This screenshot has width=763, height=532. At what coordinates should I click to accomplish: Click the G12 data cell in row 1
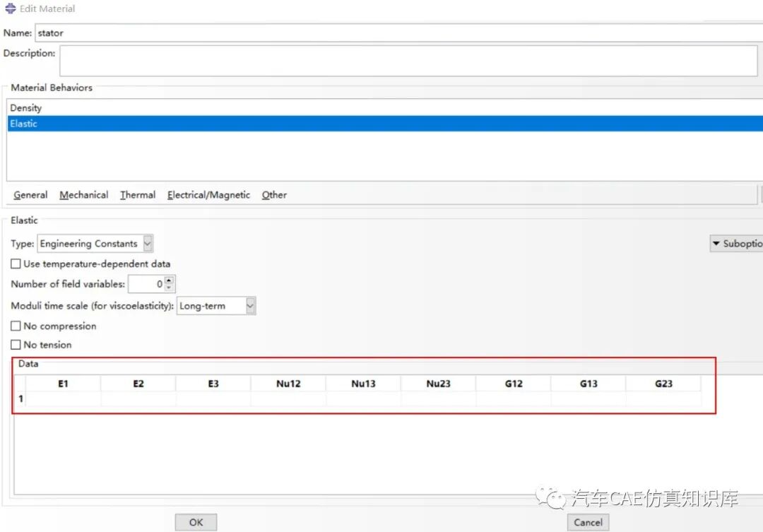514,398
